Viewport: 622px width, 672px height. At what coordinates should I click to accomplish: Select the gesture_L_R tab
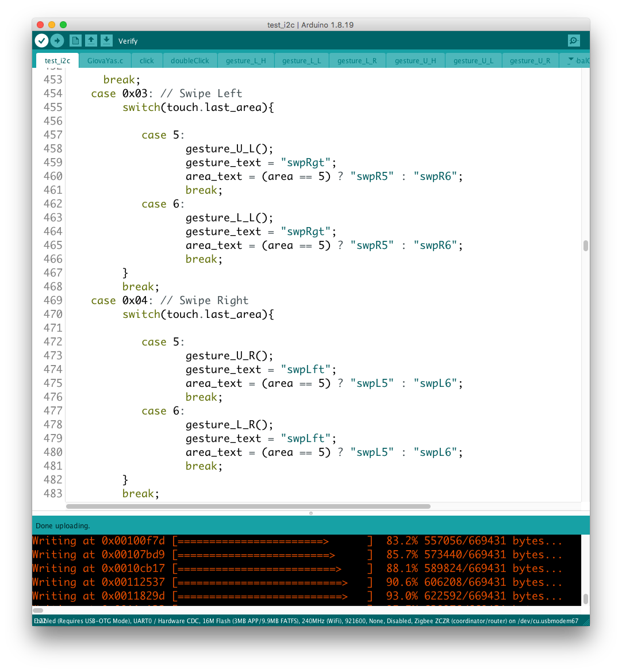356,60
